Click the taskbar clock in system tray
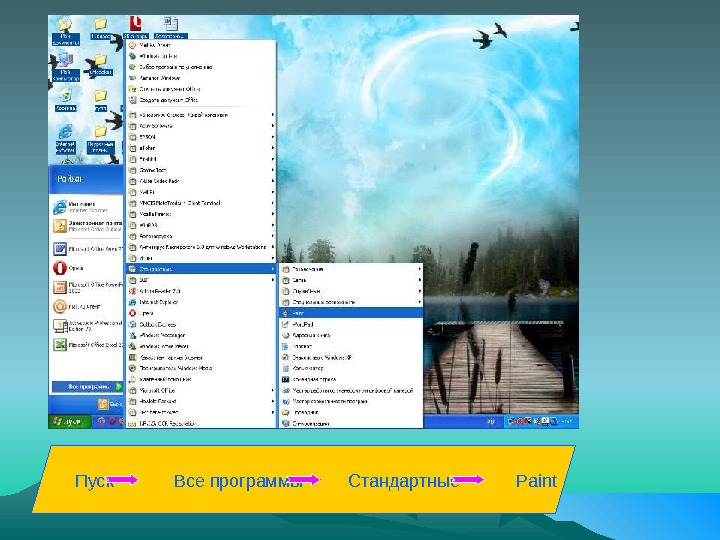Viewport: 720px width, 540px height. click(567, 421)
